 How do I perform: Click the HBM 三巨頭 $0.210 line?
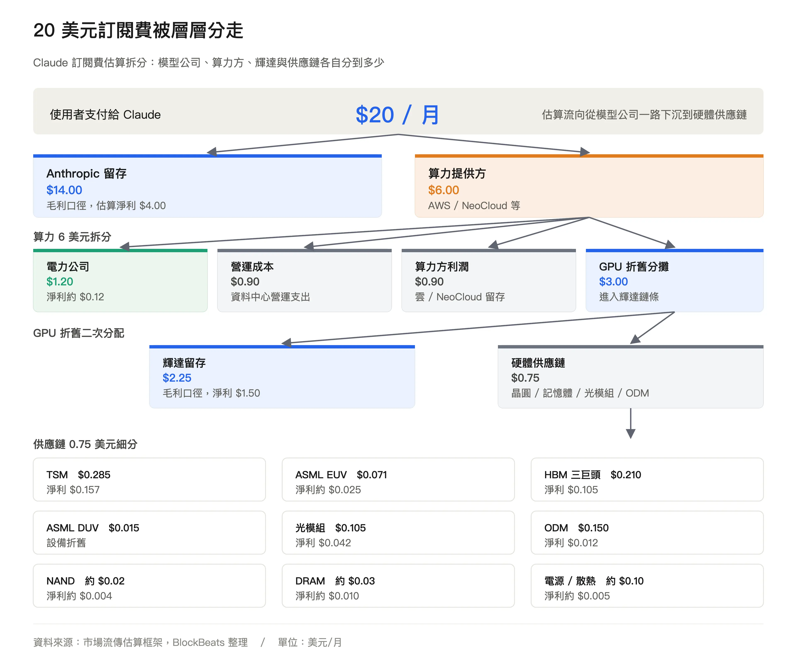tap(593, 475)
